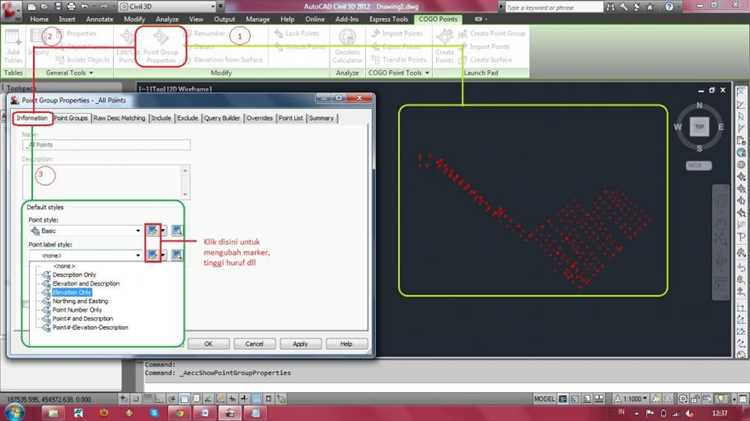750x421 pixels.
Task: Edit the point style with its edit icon
Action: coord(153,231)
